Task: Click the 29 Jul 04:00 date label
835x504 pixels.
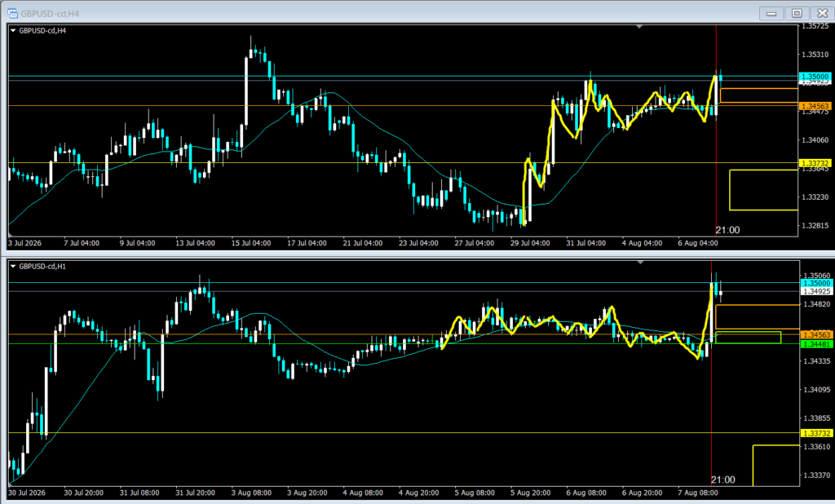Action: click(530, 243)
